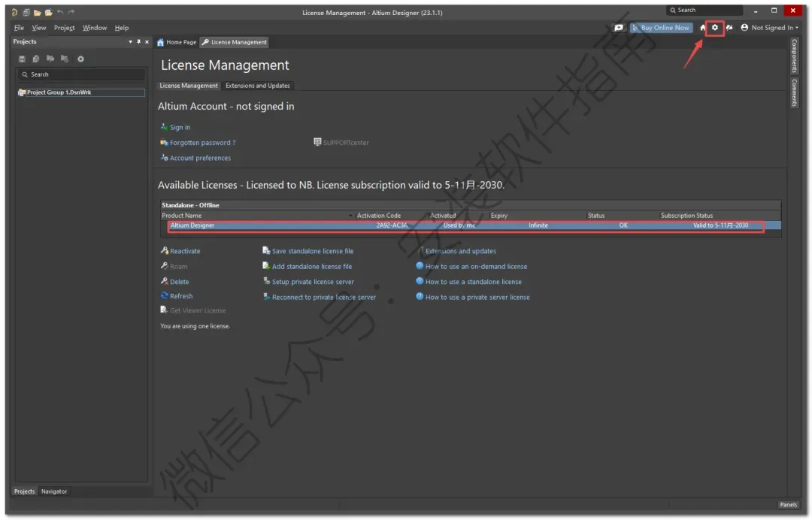Switch to Extensions and Updates tab
Screen dimensions: 812x520
257,86
